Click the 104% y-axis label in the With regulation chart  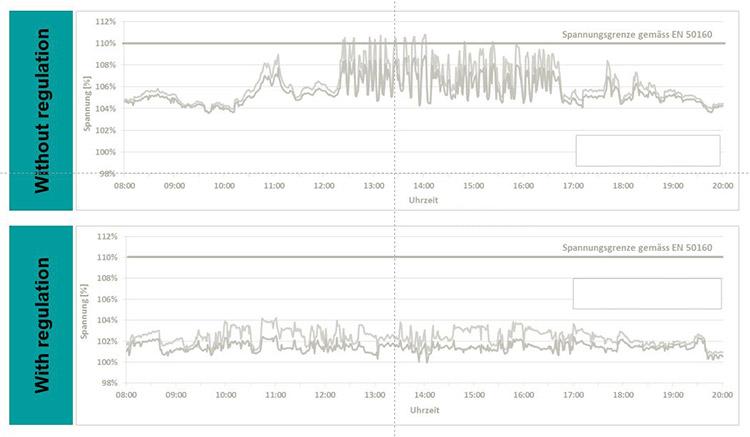106,320
